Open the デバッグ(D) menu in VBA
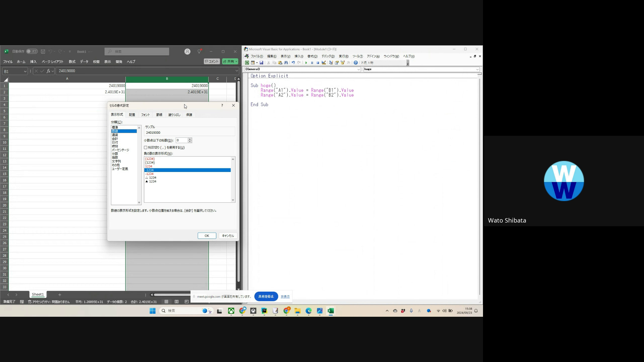The width and height of the screenshot is (644, 362). click(x=328, y=56)
